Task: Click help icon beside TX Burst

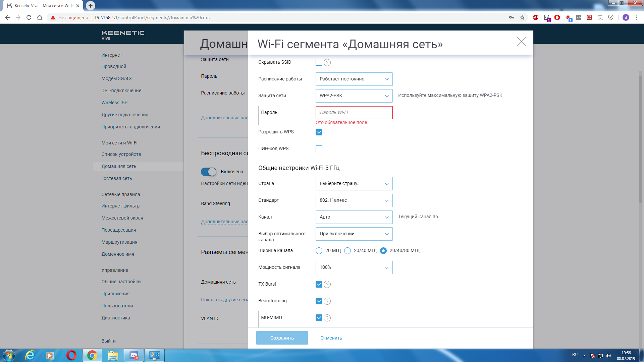Action: [327, 285]
